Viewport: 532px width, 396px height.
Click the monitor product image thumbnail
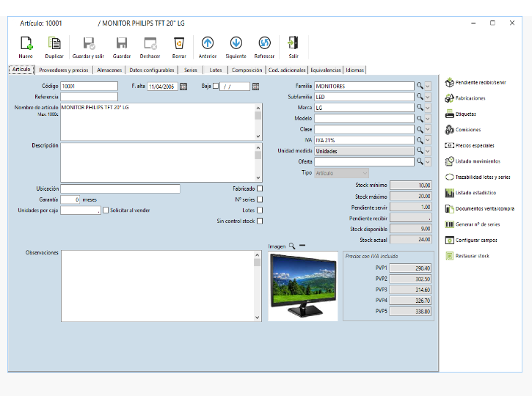(303, 286)
